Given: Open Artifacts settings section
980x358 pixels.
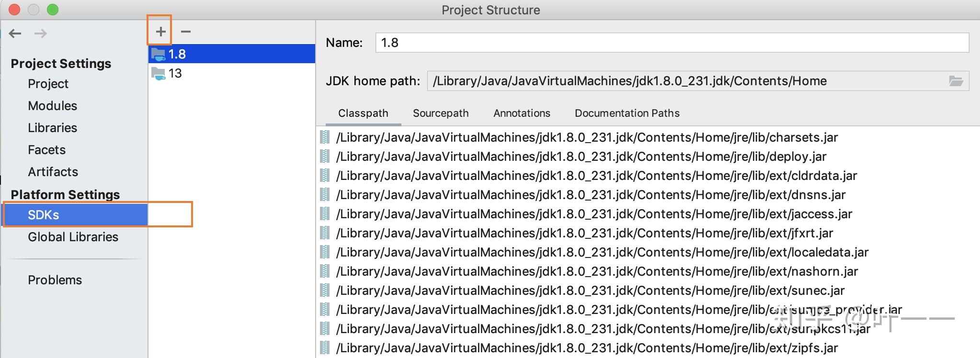Looking at the screenshot, I should pyautogui.click(x=53, y=172).
